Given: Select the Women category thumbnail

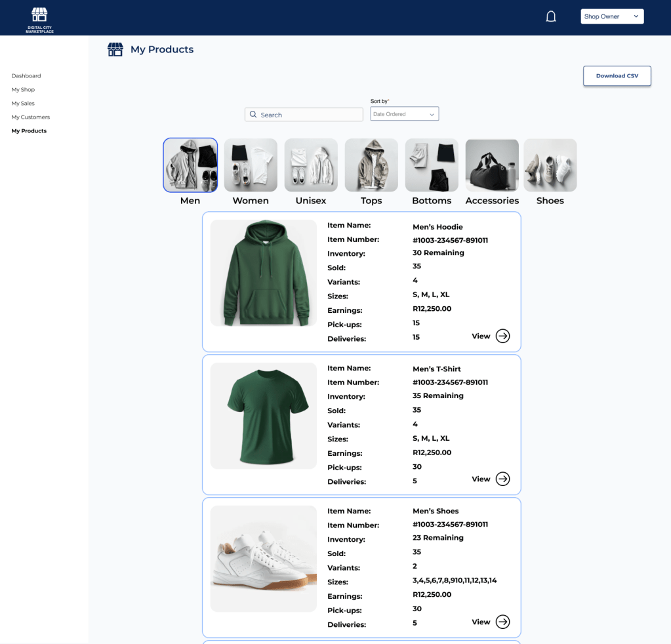Looking at the screenshot, I should coord(251,165).
